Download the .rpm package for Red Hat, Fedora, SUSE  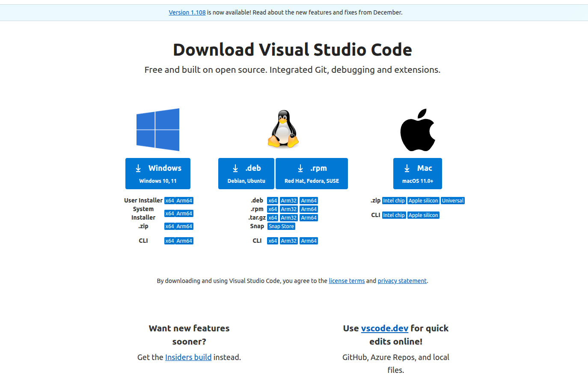(312, 173)
